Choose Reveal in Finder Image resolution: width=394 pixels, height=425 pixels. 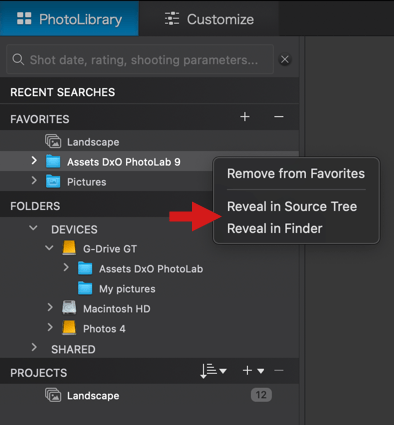(x=275, y=229)
